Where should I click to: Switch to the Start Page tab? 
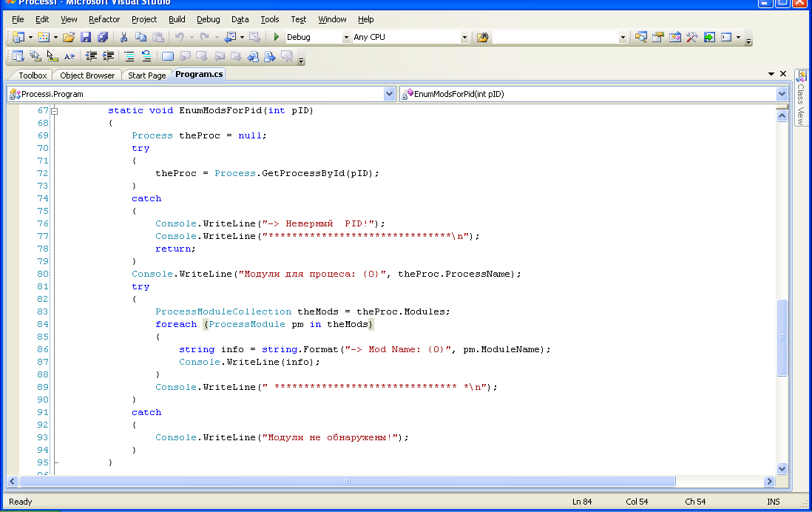tap(146, 75)
